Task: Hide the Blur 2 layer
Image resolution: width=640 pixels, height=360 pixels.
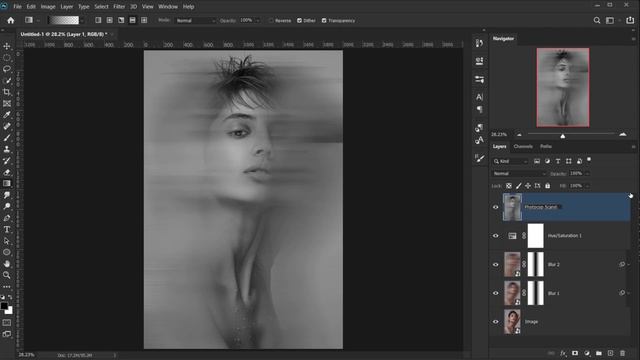Action: tap(496, 264)
